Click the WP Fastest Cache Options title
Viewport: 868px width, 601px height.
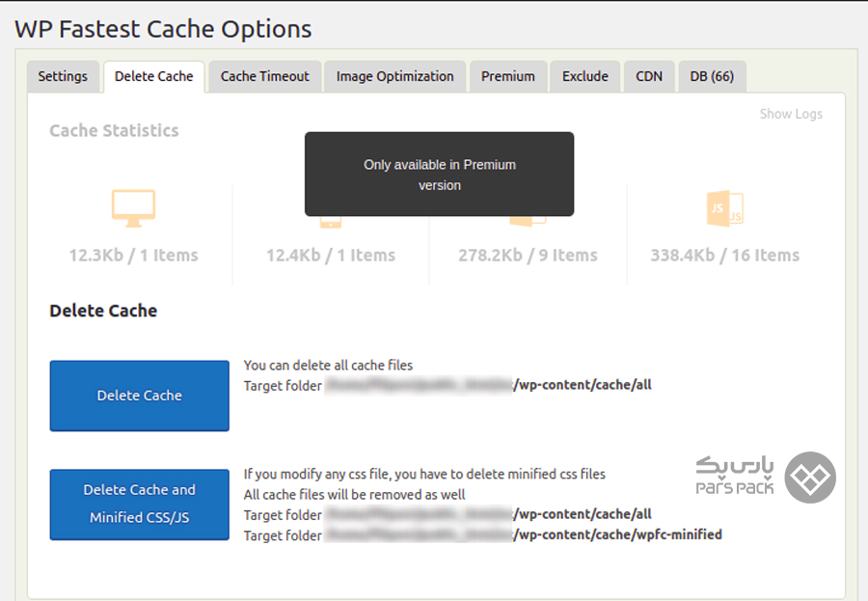(x=163, y=29)
